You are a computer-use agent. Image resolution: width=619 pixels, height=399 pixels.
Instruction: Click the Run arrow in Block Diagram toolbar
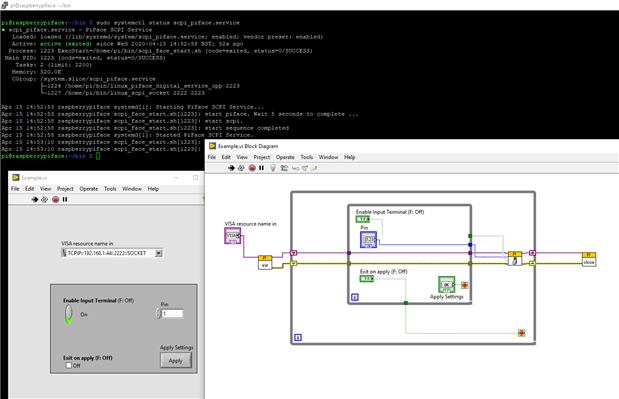point(231,168)
